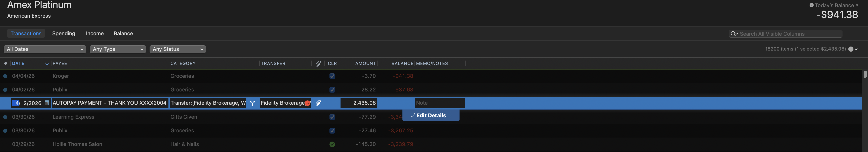This screenshot has height=152, width=868.
Task: Click the paperclip attachment in selected row
Action: point(318,103)
